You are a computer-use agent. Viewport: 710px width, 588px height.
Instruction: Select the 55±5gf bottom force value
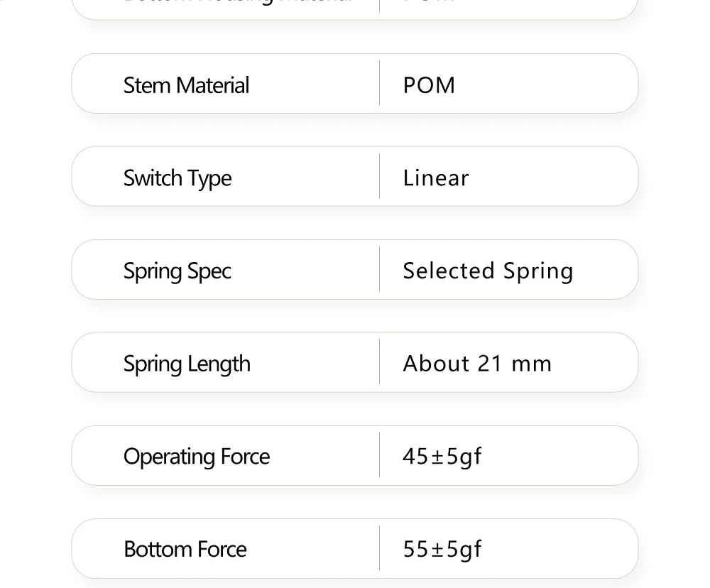pyautogui.click(x=442, y=550)
